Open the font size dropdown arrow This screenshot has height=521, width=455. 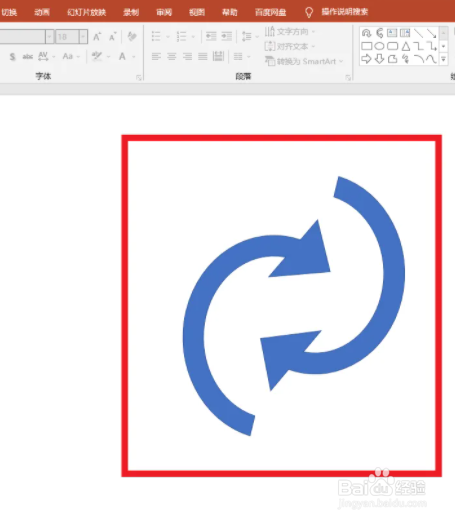[83, 36]
